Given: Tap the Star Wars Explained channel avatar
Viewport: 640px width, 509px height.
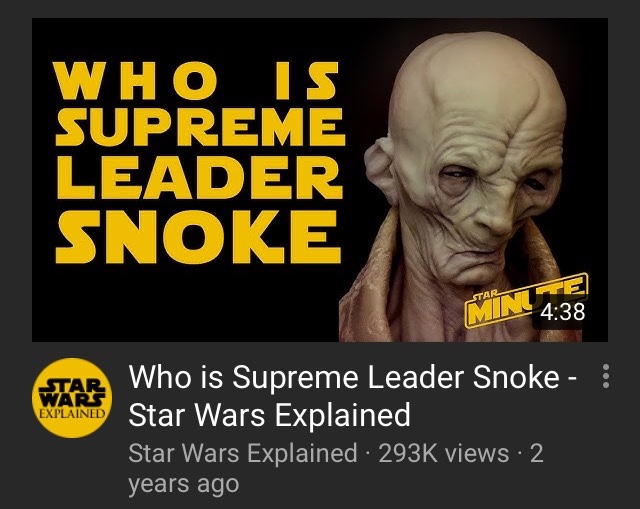Looking at the screenshot, I should click(x=72, y=398).
